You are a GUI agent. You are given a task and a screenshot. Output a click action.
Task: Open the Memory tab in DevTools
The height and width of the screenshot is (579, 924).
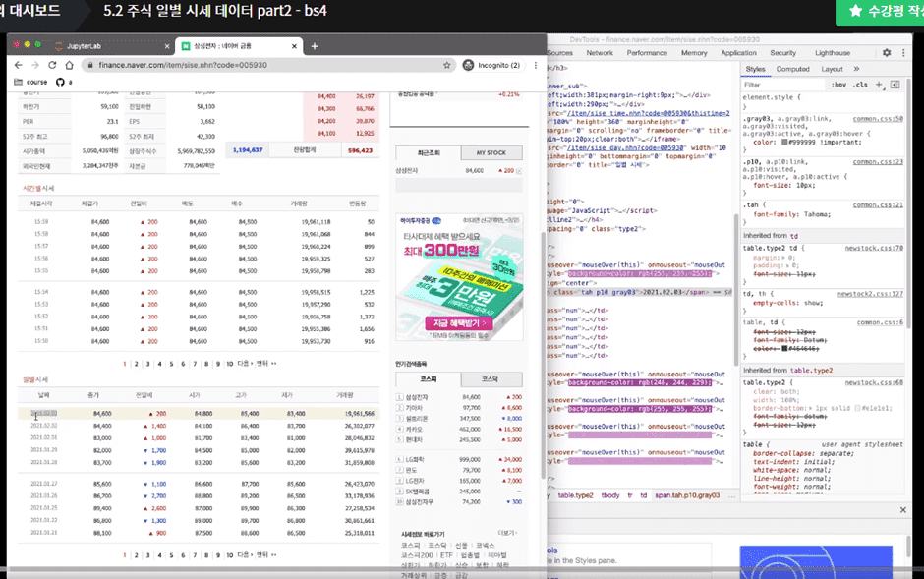tap(694, 53)
